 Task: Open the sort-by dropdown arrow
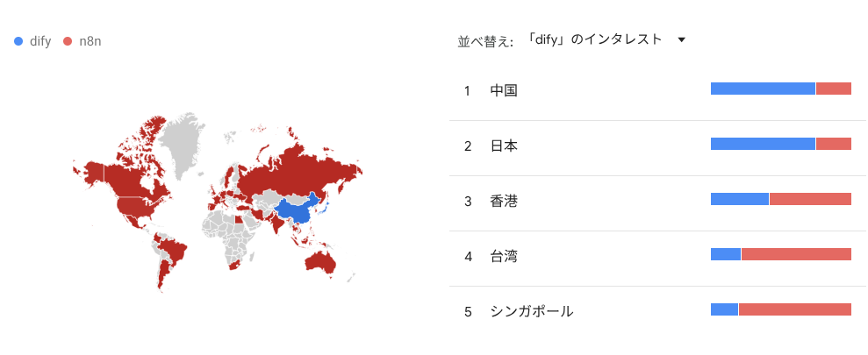[x=681, y=39]
